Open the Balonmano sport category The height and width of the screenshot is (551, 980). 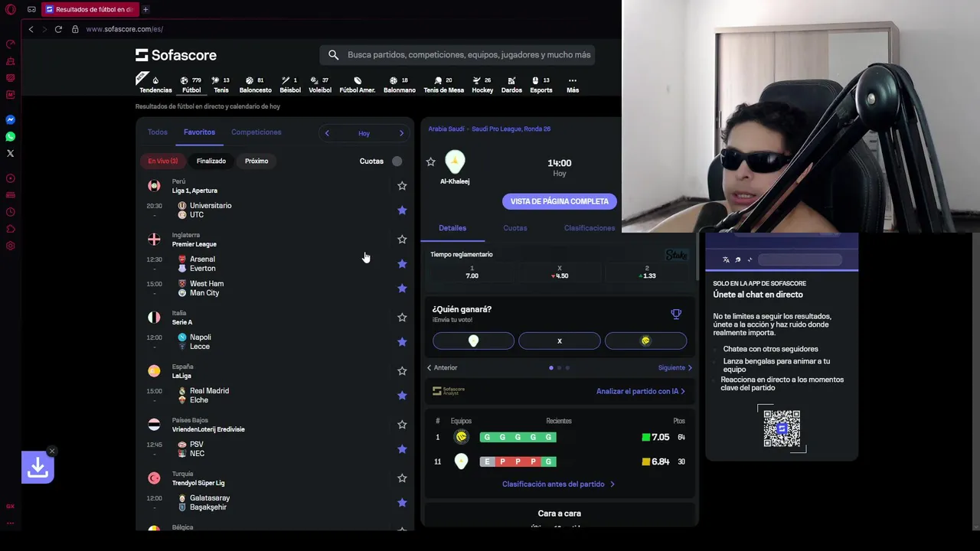pyautogui.click(x=400, y=84)
